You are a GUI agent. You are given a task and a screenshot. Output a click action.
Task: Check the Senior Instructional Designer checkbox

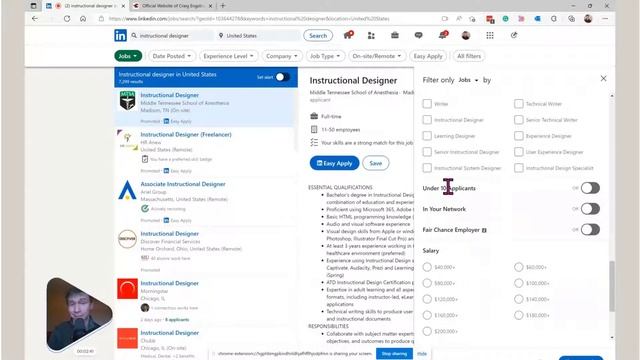pos(427,152)
